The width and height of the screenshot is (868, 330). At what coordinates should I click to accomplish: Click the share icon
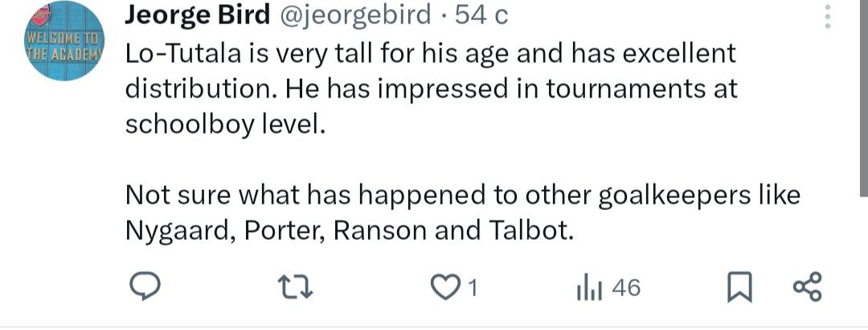(807, 287)
